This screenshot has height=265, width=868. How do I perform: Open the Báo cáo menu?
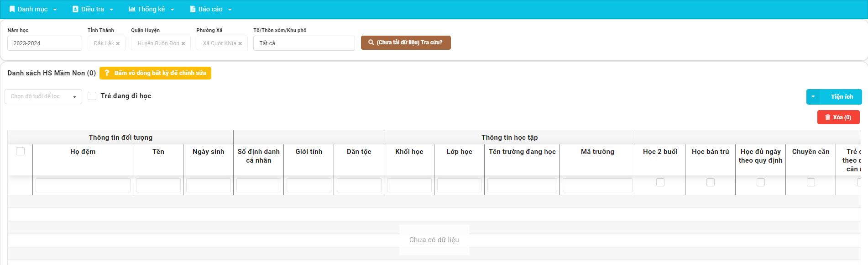pos(210,9)
